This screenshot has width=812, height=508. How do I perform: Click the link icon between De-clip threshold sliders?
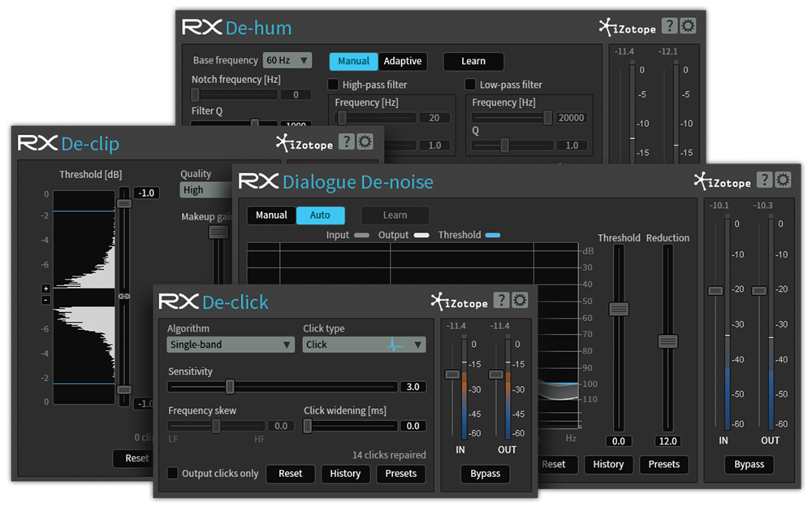pyautogui.click(x=124, y=296)
